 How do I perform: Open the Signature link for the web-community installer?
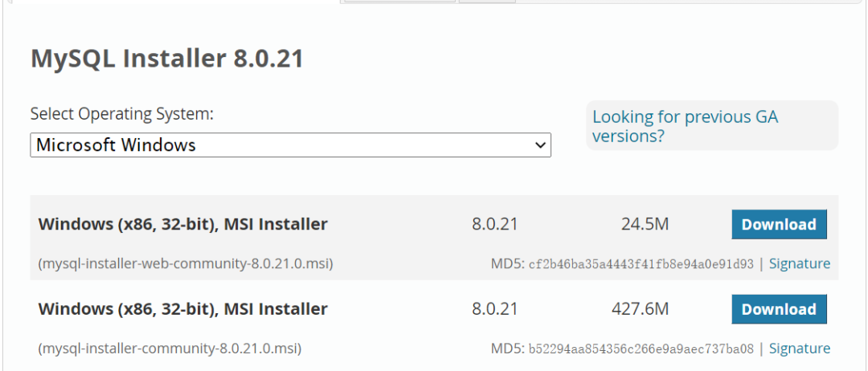click(x=800, y=263)
